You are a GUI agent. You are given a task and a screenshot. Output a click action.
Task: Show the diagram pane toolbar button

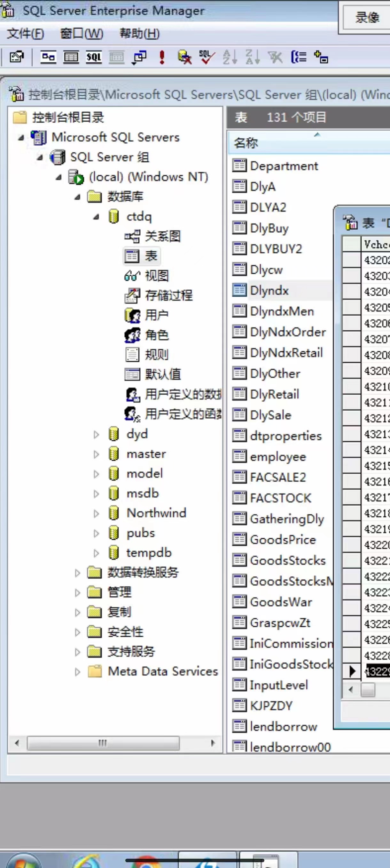(x=49, y=57)
